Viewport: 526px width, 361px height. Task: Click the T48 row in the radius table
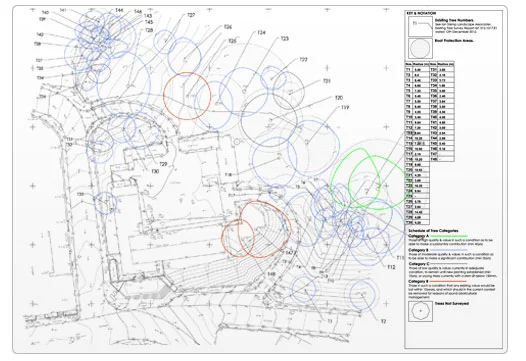[442, 159]
